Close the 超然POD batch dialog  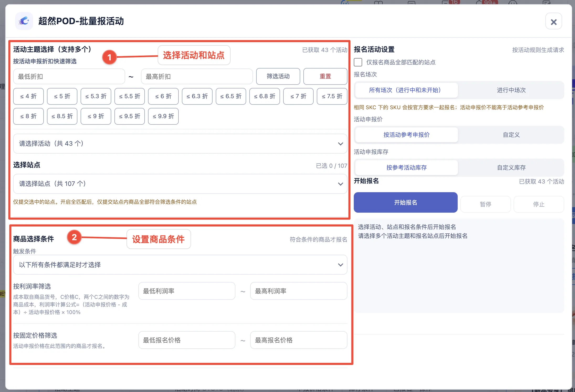[553, 22]
